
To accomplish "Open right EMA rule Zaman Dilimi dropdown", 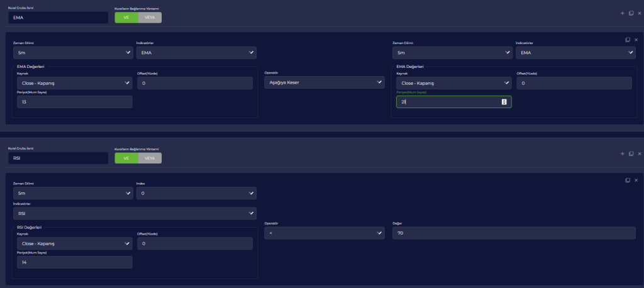I will (x=453, y=53).
